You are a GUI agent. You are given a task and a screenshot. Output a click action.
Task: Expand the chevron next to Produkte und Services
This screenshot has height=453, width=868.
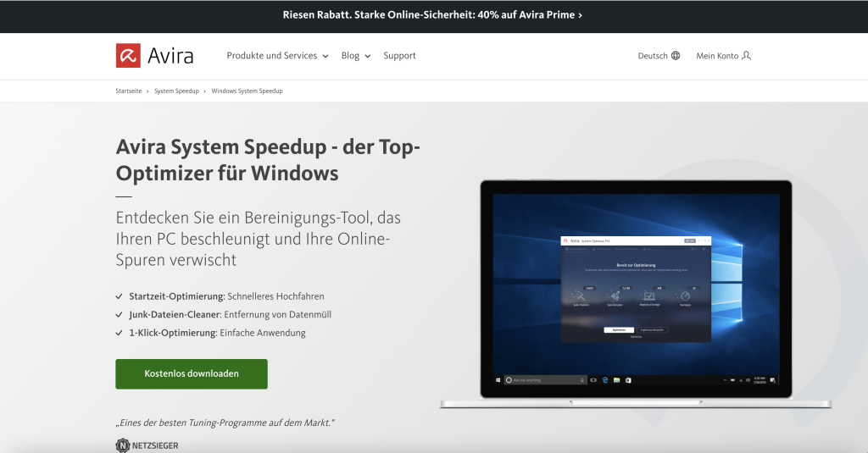pyautogui.click(x=325, y=57)
